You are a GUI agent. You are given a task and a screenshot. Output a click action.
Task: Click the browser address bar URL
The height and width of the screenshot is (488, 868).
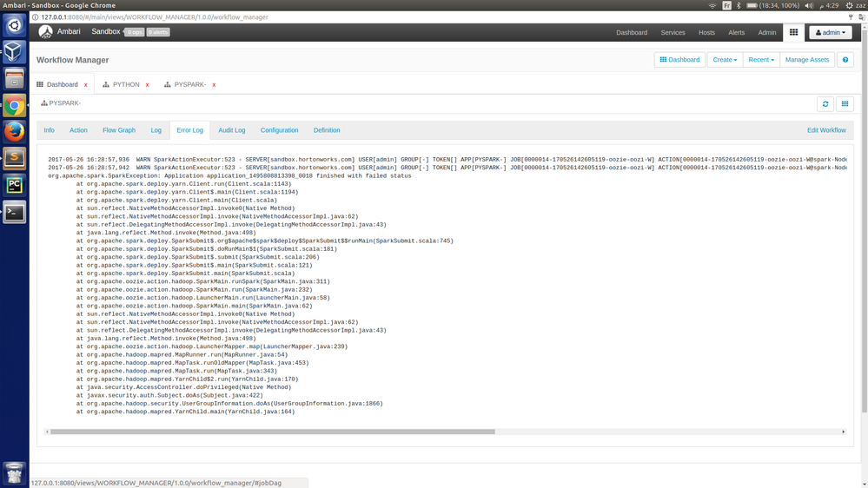155,17
